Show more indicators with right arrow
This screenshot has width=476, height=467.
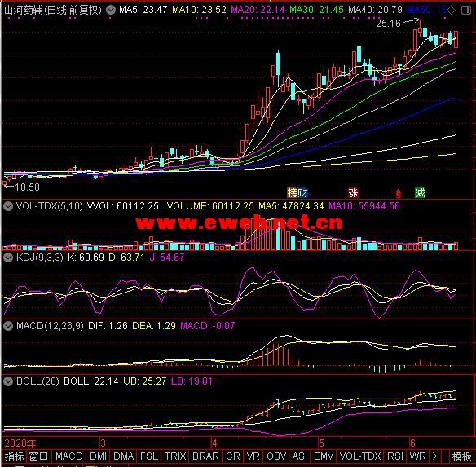[x=434, y=456]
